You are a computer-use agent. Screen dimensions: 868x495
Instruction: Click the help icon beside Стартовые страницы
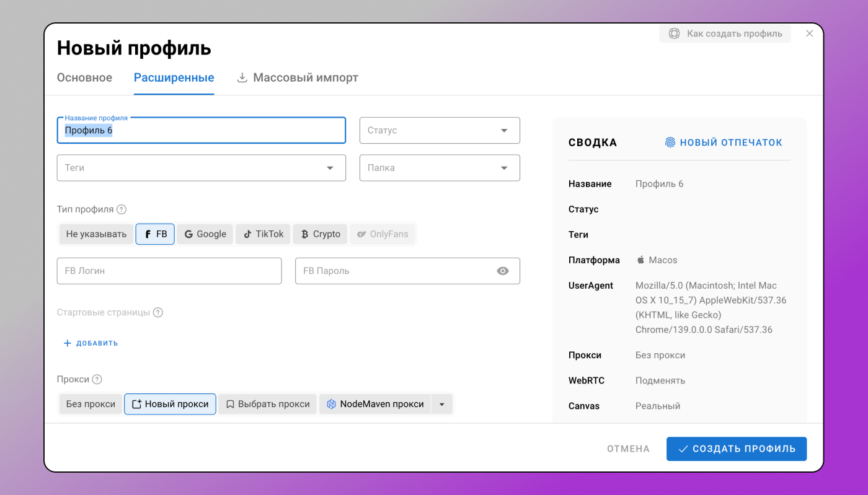pos(158,312)
